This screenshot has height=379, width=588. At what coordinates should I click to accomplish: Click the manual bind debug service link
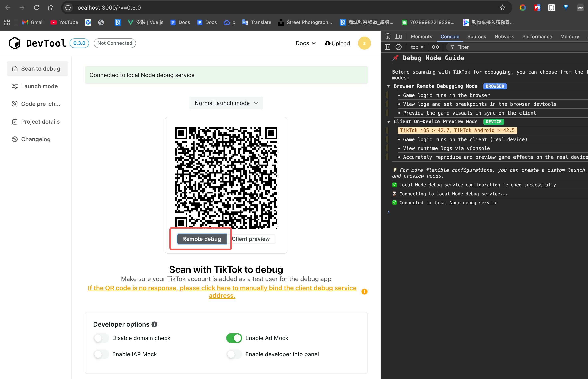[222, 292]
